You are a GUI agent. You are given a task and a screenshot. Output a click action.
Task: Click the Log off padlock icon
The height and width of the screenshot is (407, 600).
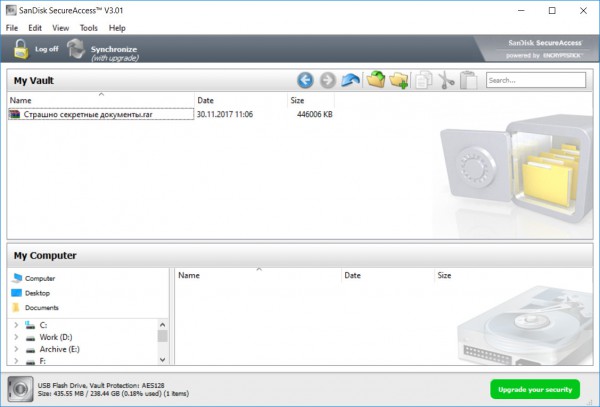point(21,49)
